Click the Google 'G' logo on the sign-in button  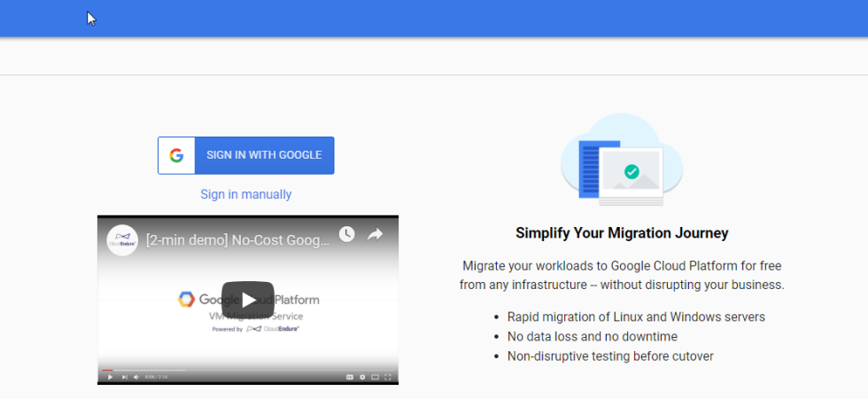click(176, 156)
